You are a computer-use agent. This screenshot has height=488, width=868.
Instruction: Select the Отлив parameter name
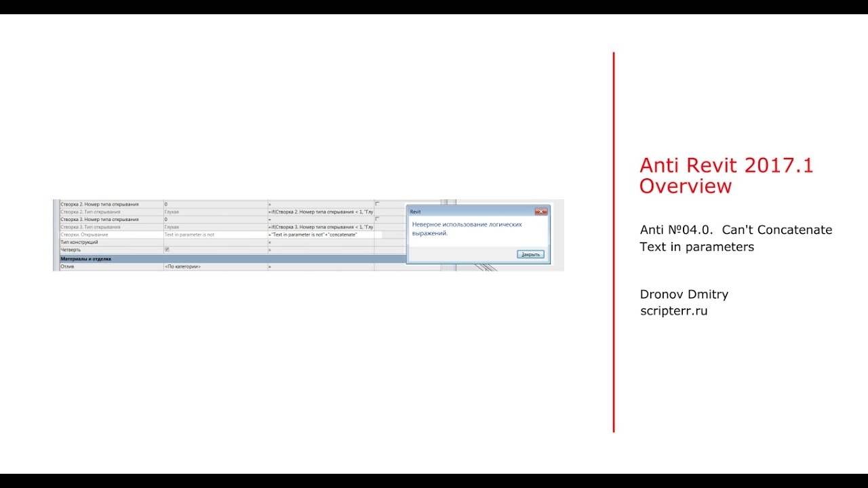click(x=67, y=267)
